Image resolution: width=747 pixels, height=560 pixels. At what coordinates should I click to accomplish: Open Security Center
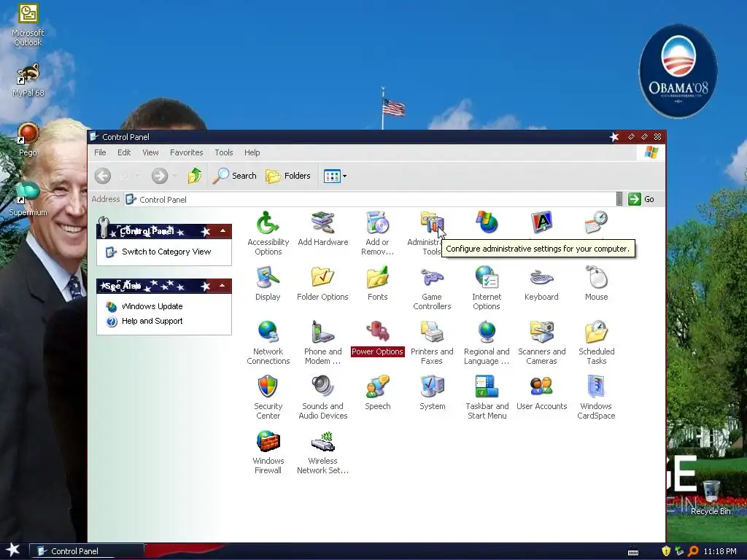point(268,397)
